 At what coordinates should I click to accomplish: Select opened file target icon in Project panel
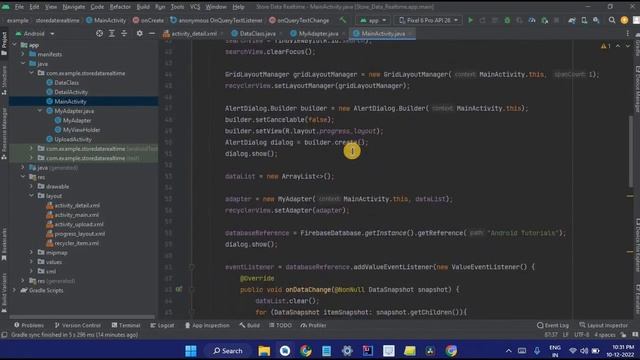click(99, 33)
